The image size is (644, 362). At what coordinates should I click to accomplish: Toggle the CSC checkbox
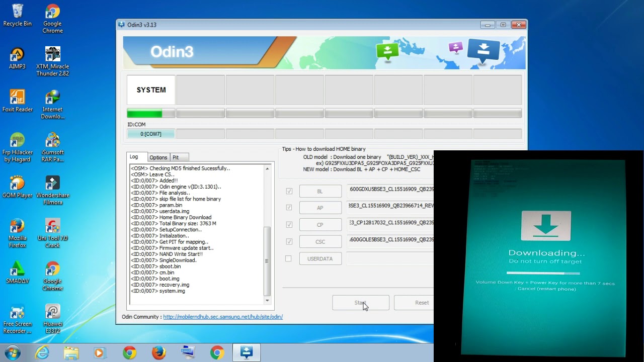click(x=289, y=241)
